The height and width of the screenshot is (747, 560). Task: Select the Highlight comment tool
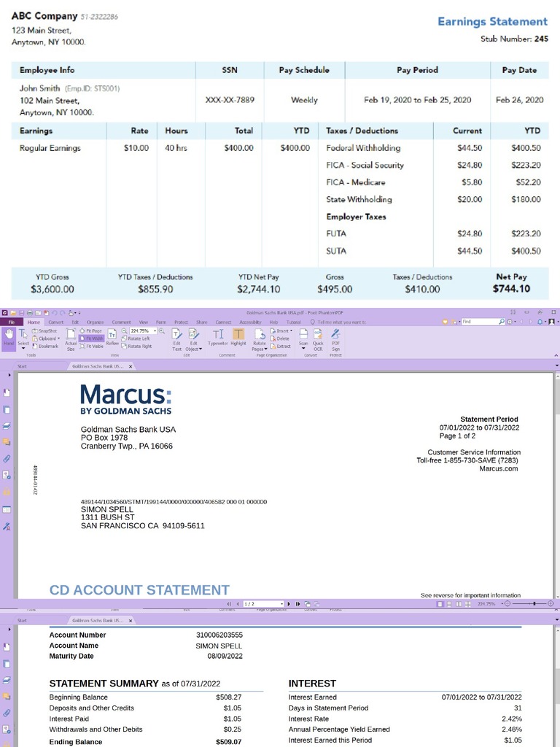(238, 337)
